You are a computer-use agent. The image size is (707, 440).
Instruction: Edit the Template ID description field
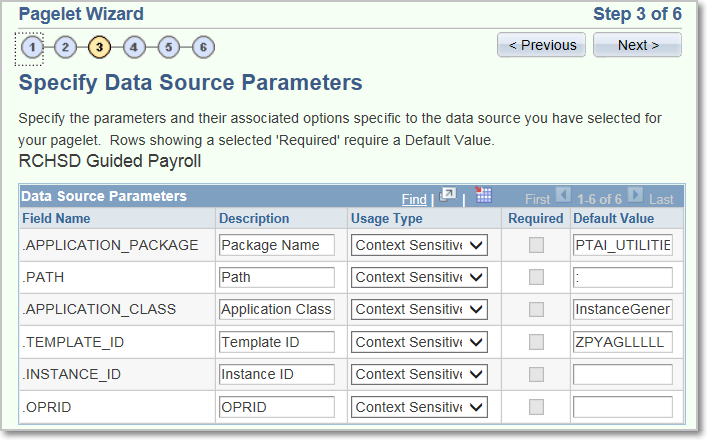277,342
